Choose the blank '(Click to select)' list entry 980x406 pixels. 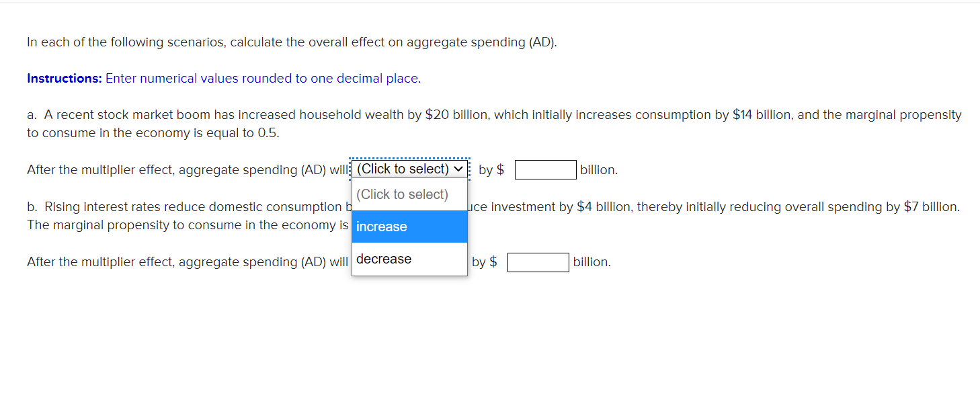coord(403,194)
